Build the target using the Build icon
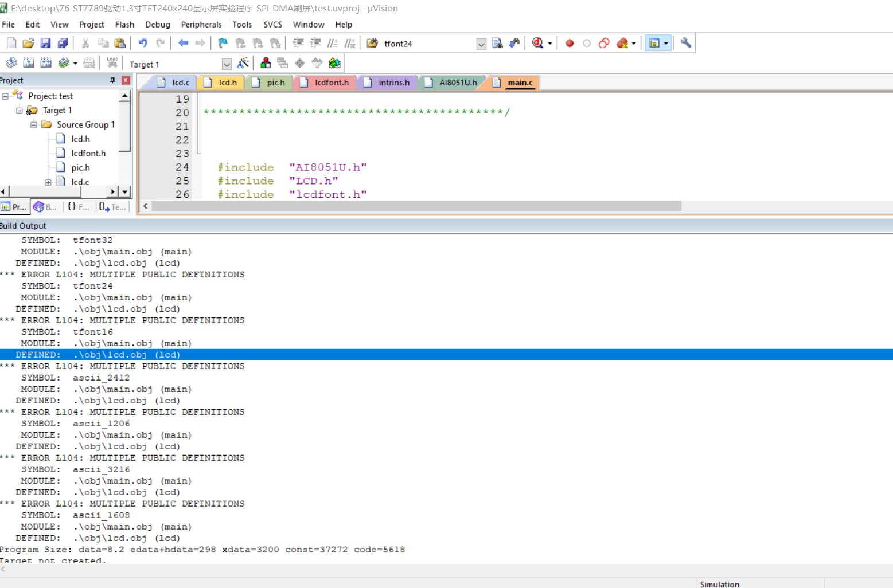 pos(29,63)
